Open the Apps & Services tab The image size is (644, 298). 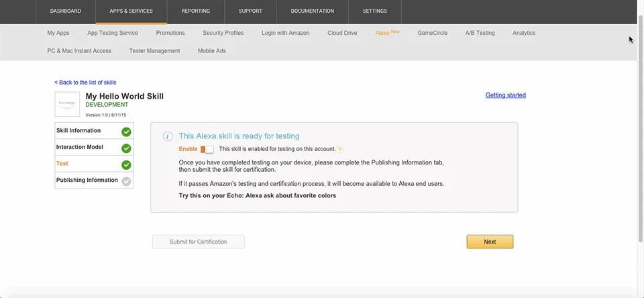131,11
